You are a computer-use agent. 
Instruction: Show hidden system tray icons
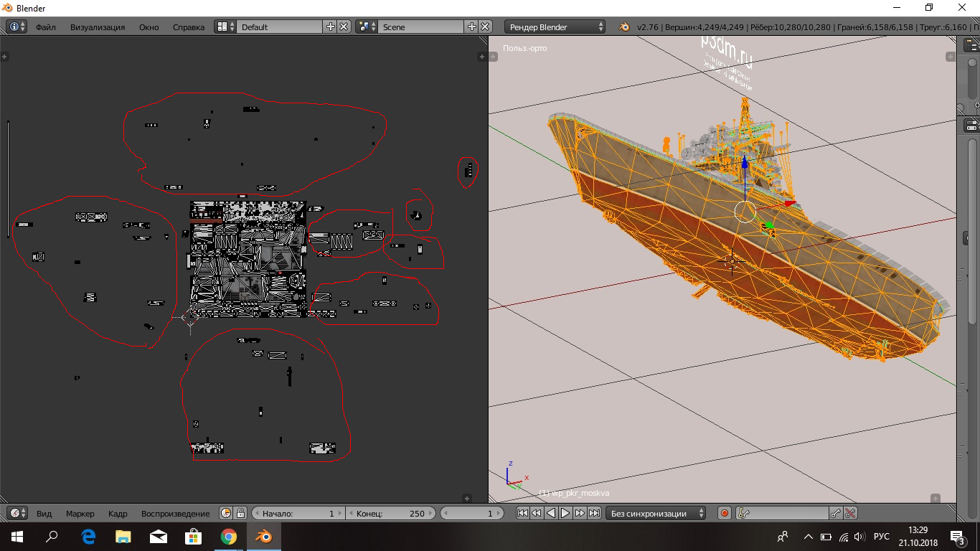tap(809, 537)
